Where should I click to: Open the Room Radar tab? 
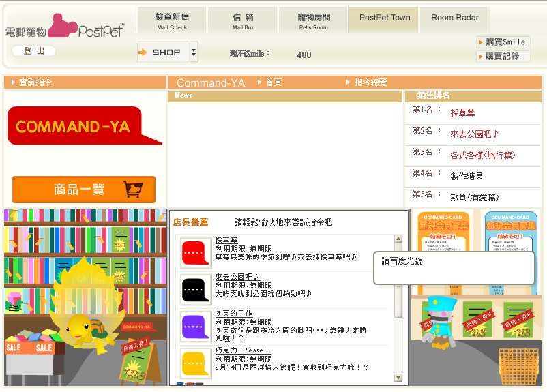[x=455, y=18]
